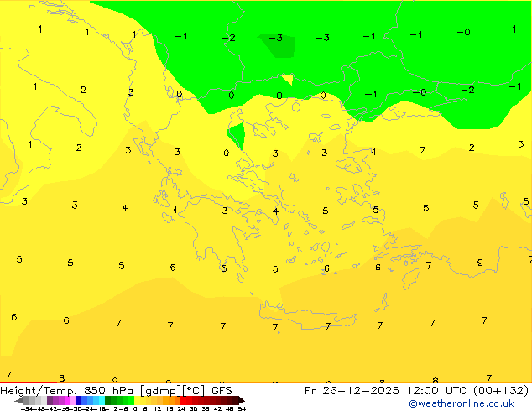Image resolution: width=532 pixels, height=411 pixels.
Task: Click the dark brown right arrow end of legend
Action: click(242, 400)
